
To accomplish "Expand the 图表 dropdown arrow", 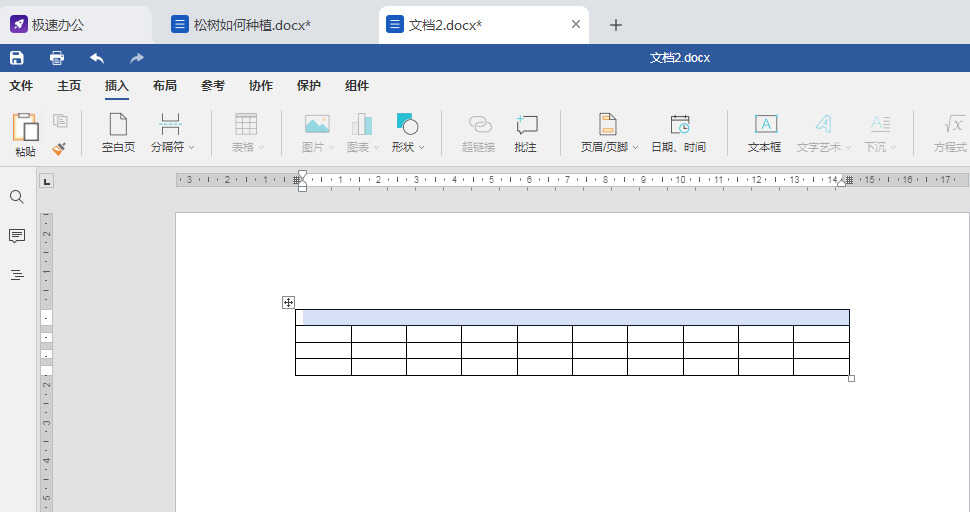I will 376,148.
